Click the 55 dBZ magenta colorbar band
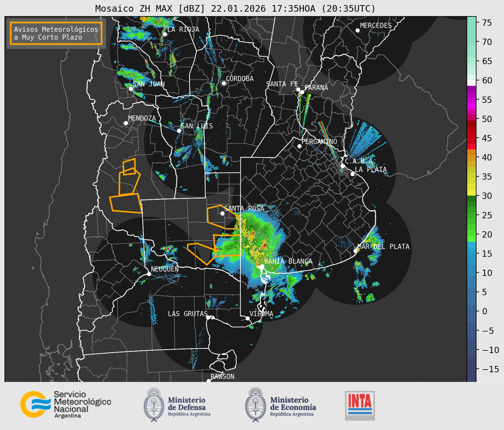 point(471,100)
